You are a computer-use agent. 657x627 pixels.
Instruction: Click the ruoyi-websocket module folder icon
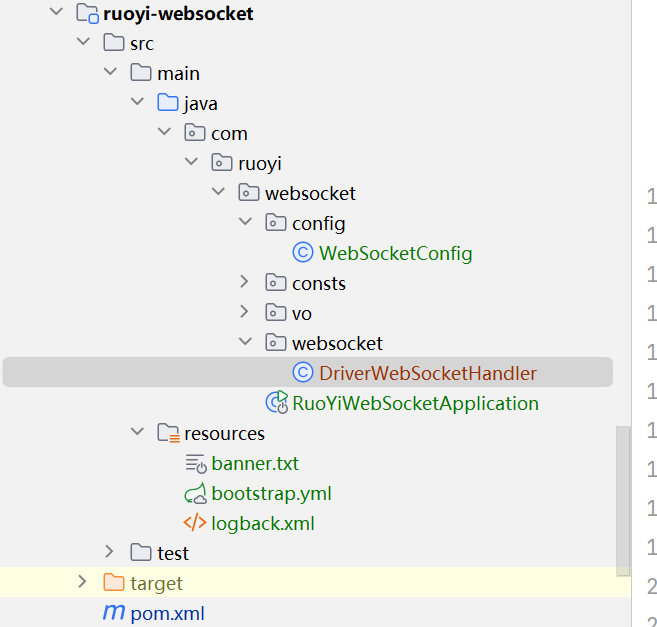click(x=87, y=14)
